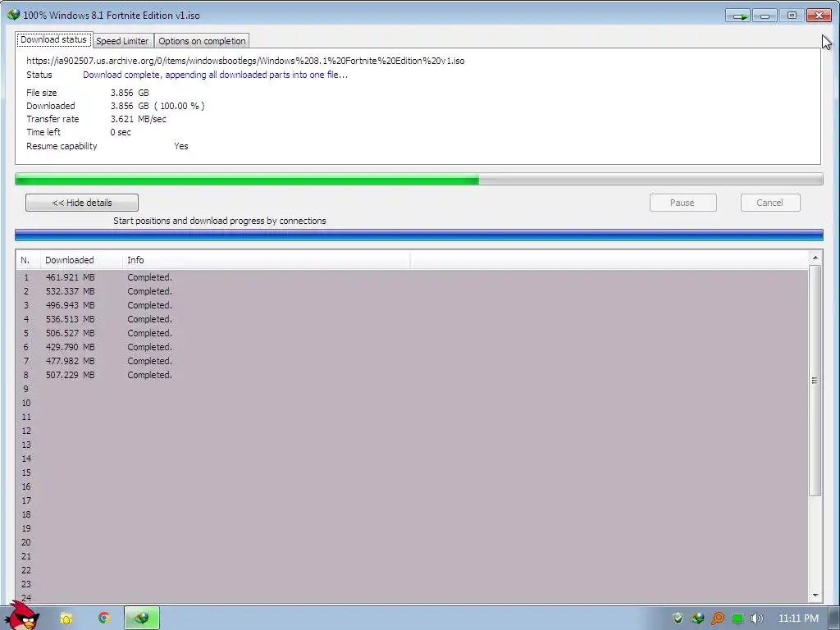
Task: Click the taskbar clock showing 11:11 PM
Action: tap(798, 619)
